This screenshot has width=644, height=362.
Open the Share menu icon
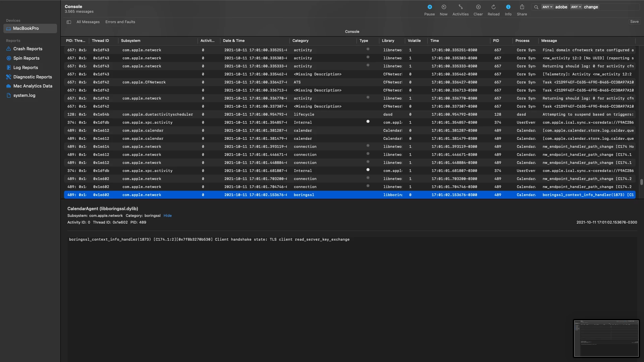point(522,7)
